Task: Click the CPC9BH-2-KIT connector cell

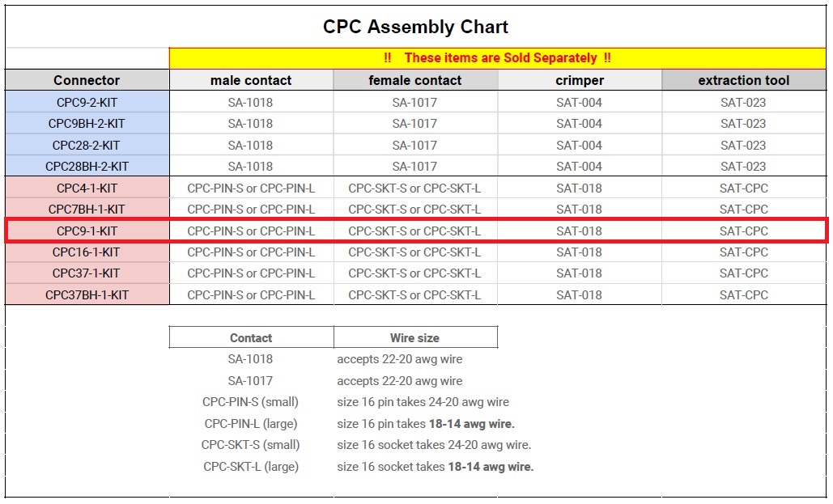Action: point(87,123)
